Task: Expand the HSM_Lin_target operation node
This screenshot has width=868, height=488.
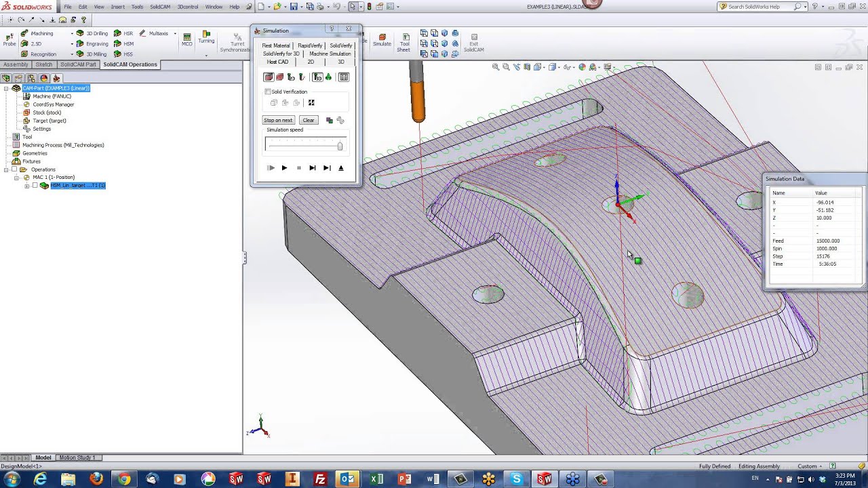Action: point(26,186)
